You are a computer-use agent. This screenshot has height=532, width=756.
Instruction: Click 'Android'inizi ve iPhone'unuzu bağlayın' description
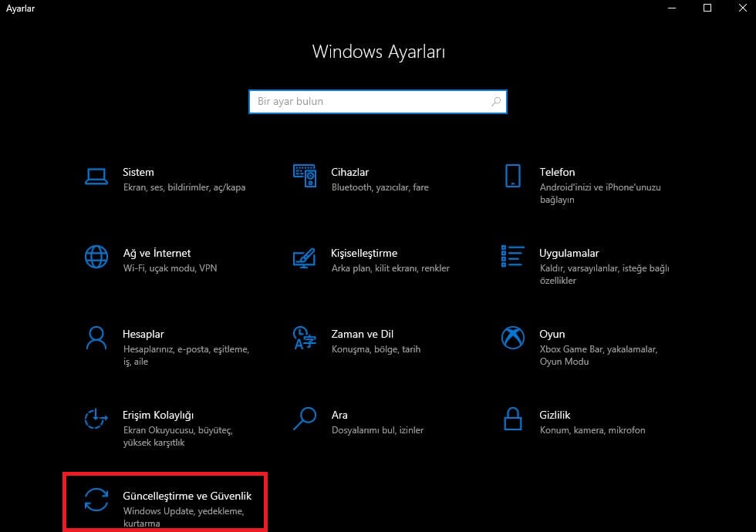(600, 194)
